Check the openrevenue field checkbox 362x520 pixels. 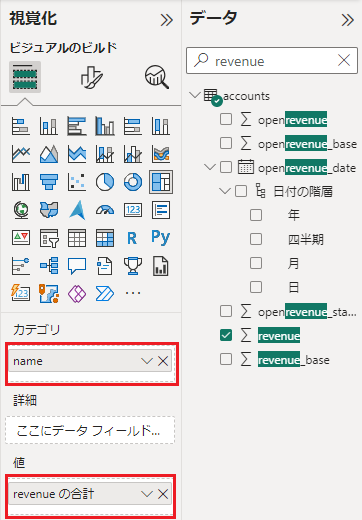[x=226, y=119]
